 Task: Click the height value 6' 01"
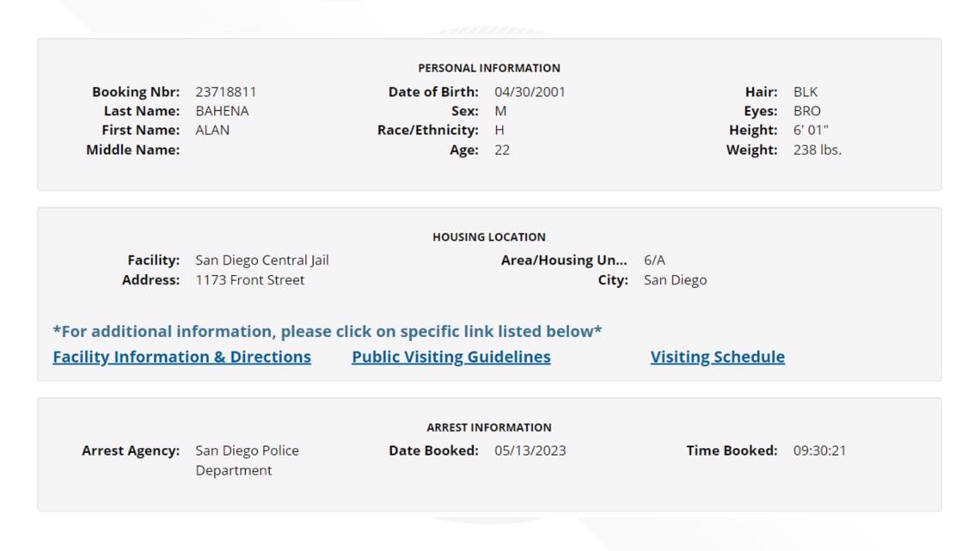(x=811, y=130)
